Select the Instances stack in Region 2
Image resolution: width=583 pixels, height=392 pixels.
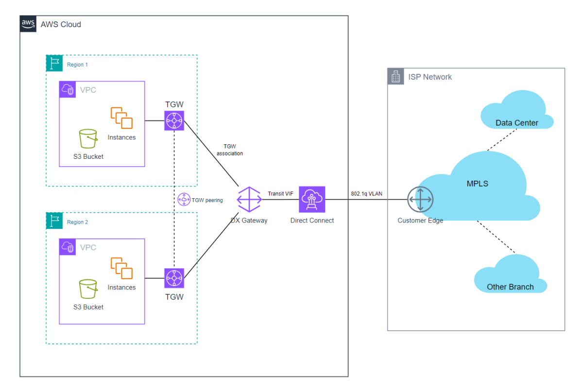[x=121, y=270]
